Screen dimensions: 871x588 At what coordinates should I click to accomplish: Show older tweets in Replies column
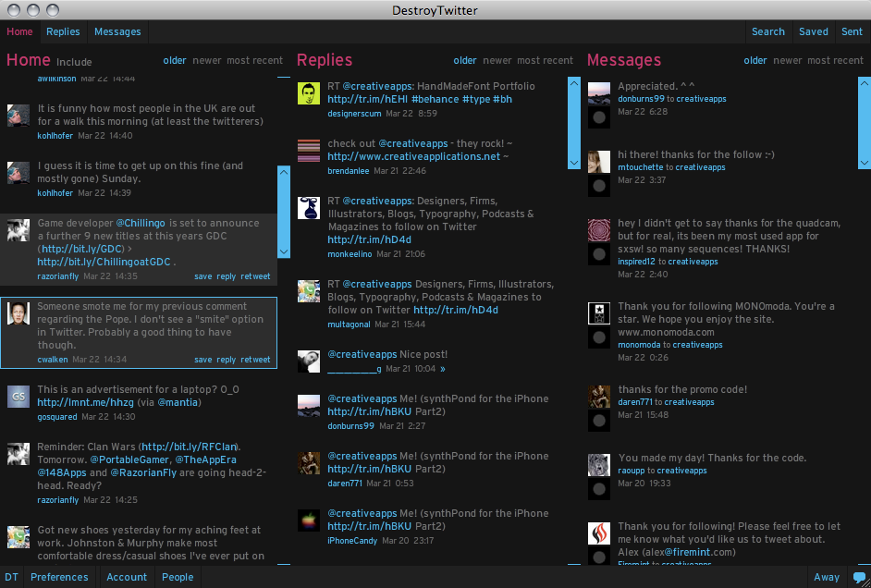coord(465,61)
